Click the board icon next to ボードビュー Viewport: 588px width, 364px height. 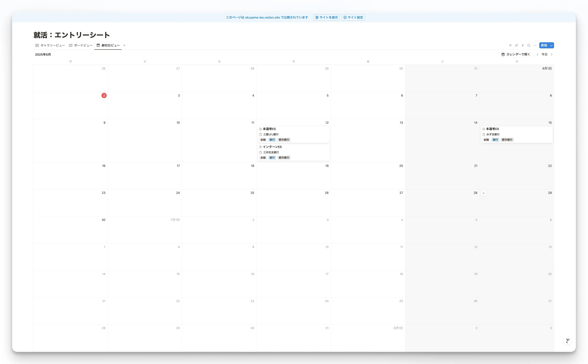tap(71, 45)
